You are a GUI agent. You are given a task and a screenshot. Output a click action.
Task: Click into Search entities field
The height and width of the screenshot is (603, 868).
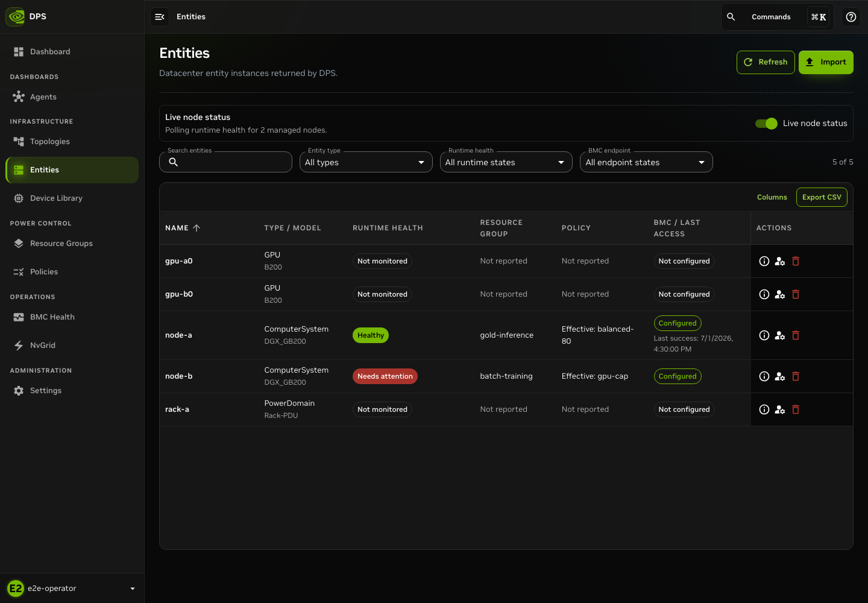[225, 162]
